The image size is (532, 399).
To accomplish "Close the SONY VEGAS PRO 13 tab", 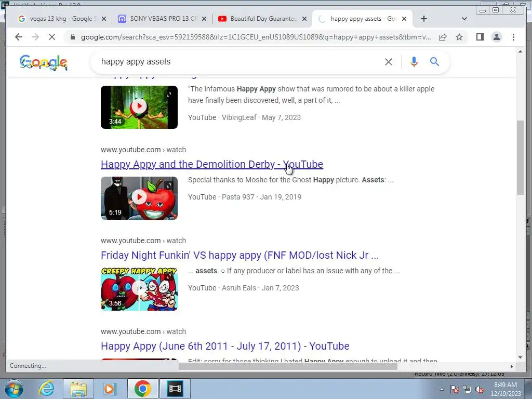I will 204,19.
